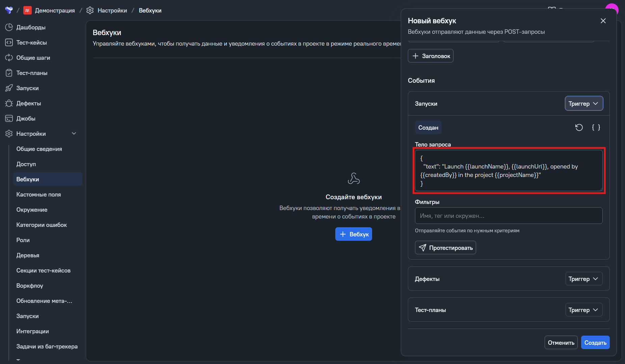Open Триггер dropdown for Дефекты
The height and width of the screenshot is (364, 625).
pyautogui.click(x=583, y=279)
